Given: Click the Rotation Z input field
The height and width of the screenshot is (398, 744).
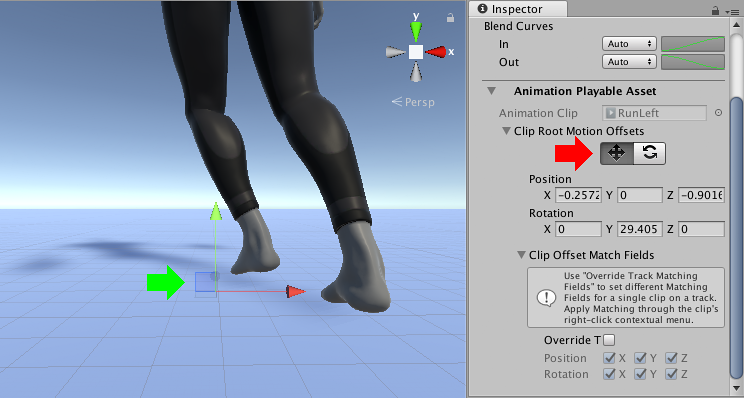Looking at the screenshot, I should (x=701, y=229).
